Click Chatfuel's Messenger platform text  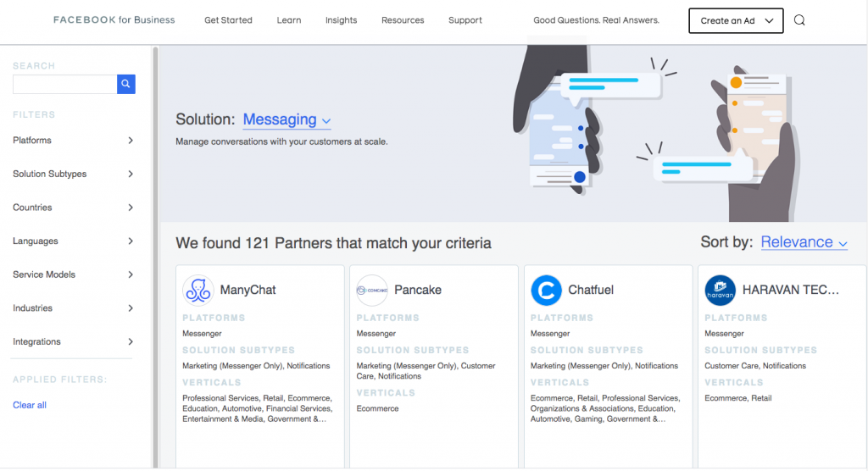click(x=549, y=334)
